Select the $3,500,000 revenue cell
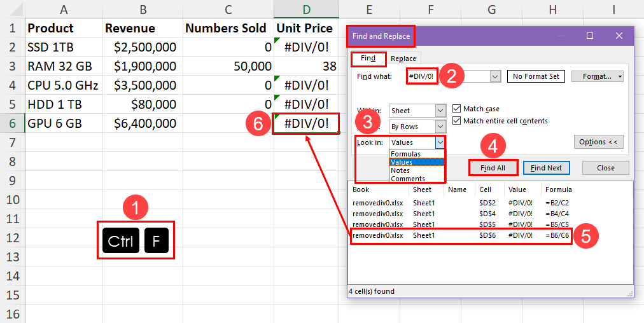The image size is (644, 323). click(x=143, y=85)
